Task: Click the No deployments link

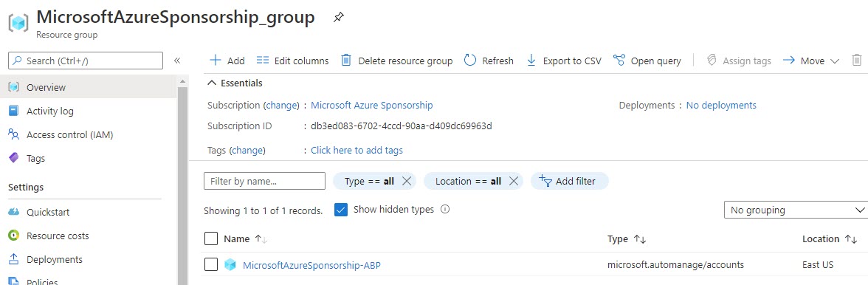Action: 721,105
